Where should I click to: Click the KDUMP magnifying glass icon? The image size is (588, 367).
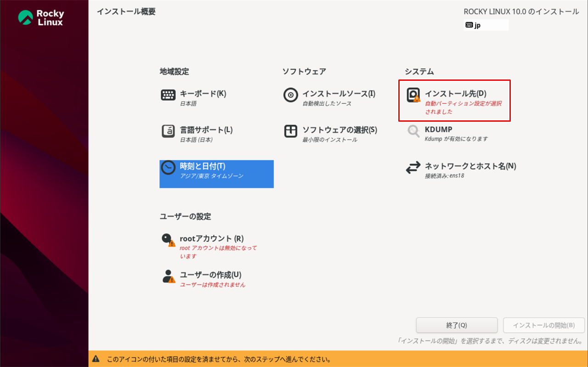point(413,131)
